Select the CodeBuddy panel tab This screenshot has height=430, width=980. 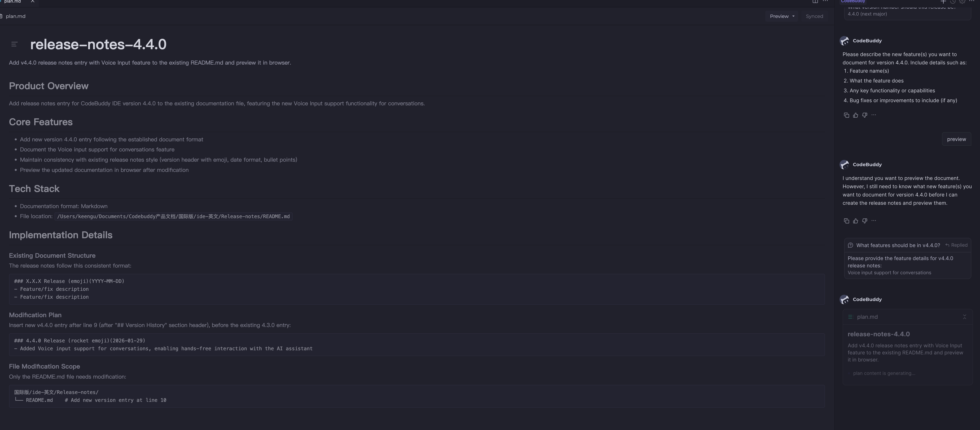pyautogui.click(x=852, y=2)
